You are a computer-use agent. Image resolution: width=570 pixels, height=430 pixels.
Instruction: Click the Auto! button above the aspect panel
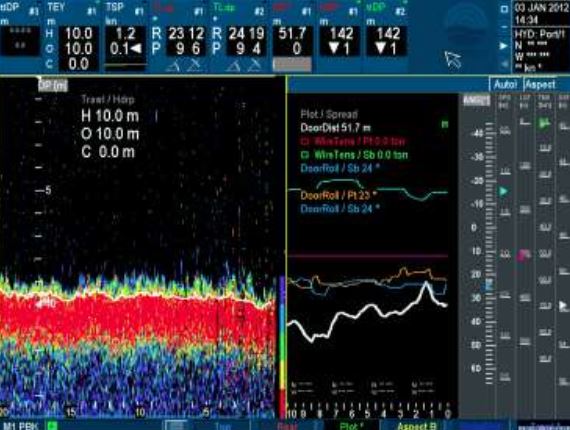506,84
